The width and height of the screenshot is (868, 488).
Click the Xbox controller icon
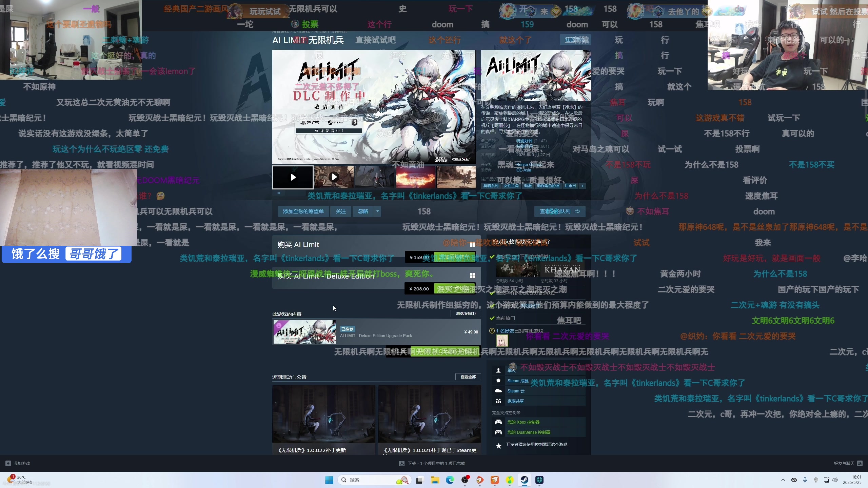coord(498,422)
